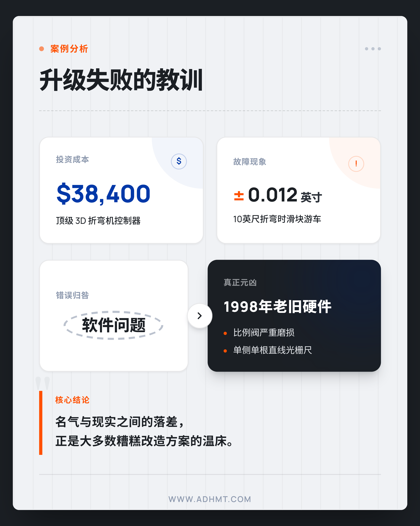Click the 投资成本 card label
This screenshot has width=420, height=526.
[72, 160]
